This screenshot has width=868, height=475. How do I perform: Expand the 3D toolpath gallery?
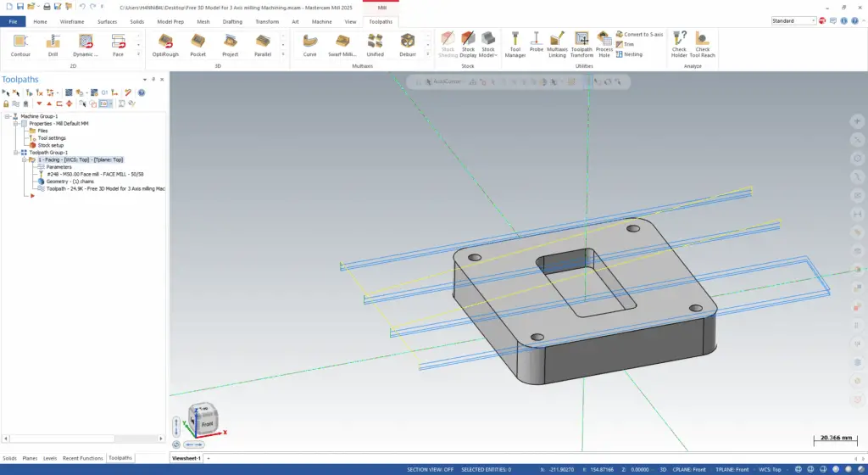[283, 54]
